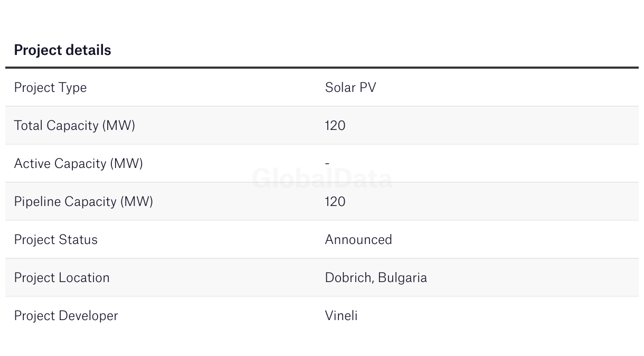The width and height of the screenshot is (644, 356).
Task: Click the word "Dobrich" in the location
Action: [349, 278]
